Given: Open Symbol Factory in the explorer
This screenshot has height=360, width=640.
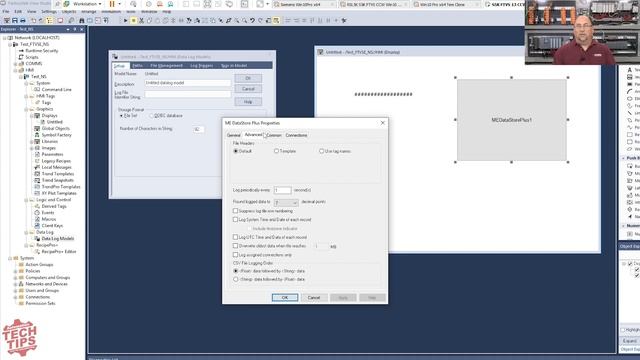Looking at the screenshot, I should click(x=56, y=135).
